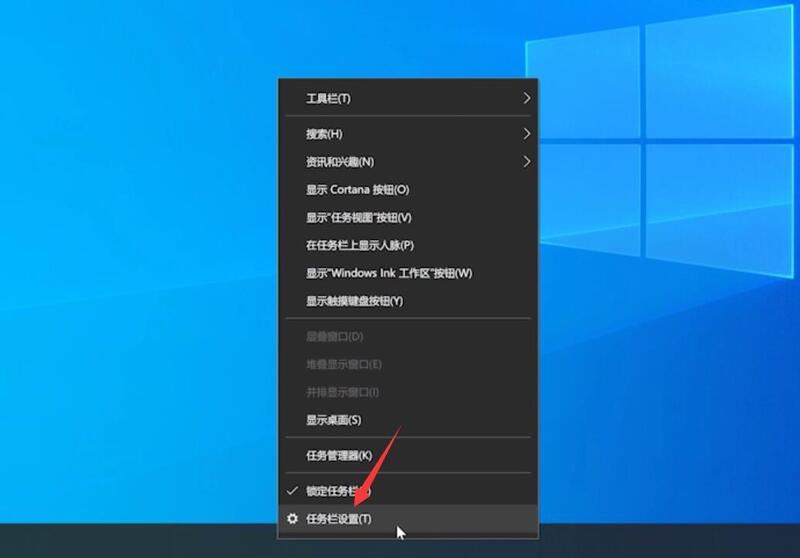Click the greyed-out 层叠窗口(D) entry

[x=334, y=336]
